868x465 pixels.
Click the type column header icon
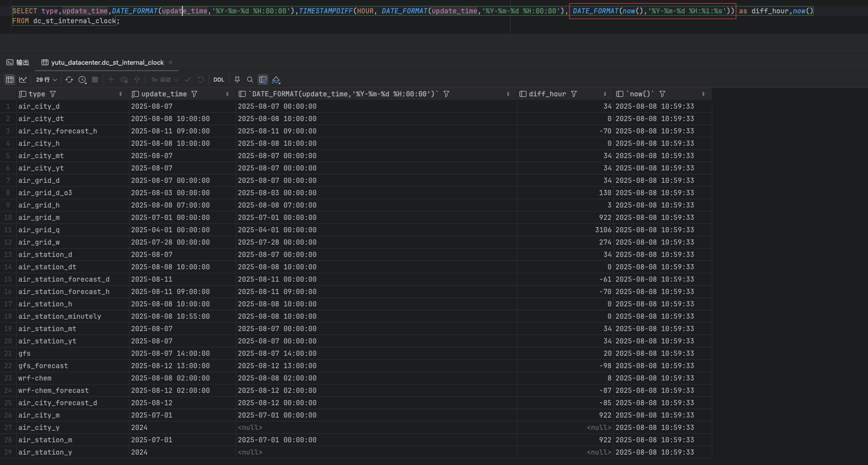22,94
